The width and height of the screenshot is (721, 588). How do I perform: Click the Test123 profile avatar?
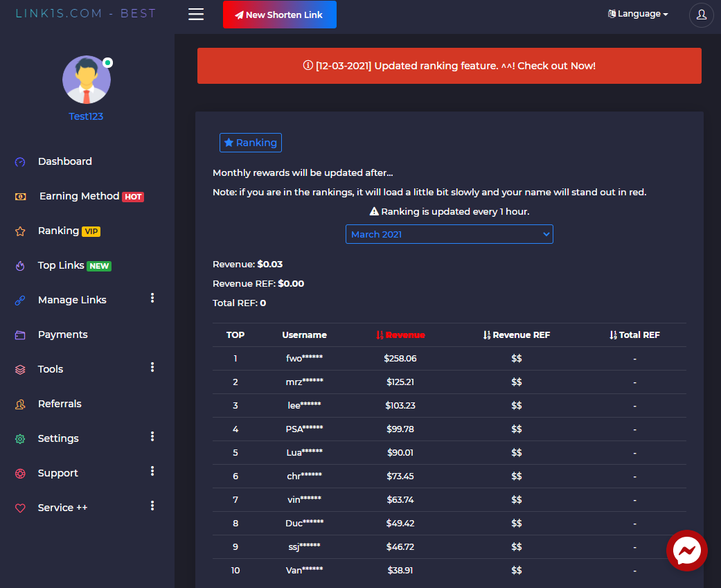(87, 80)
